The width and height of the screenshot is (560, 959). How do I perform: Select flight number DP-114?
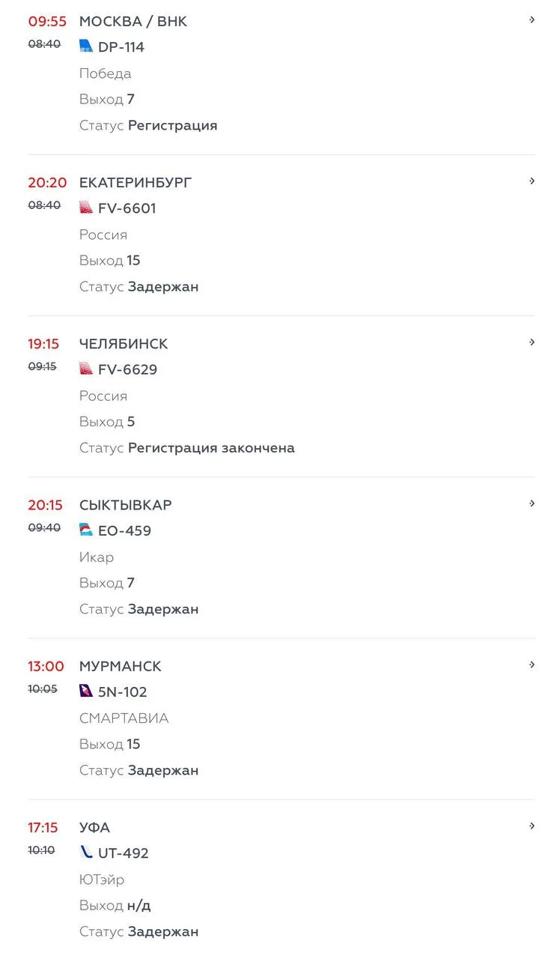[121, 47]
